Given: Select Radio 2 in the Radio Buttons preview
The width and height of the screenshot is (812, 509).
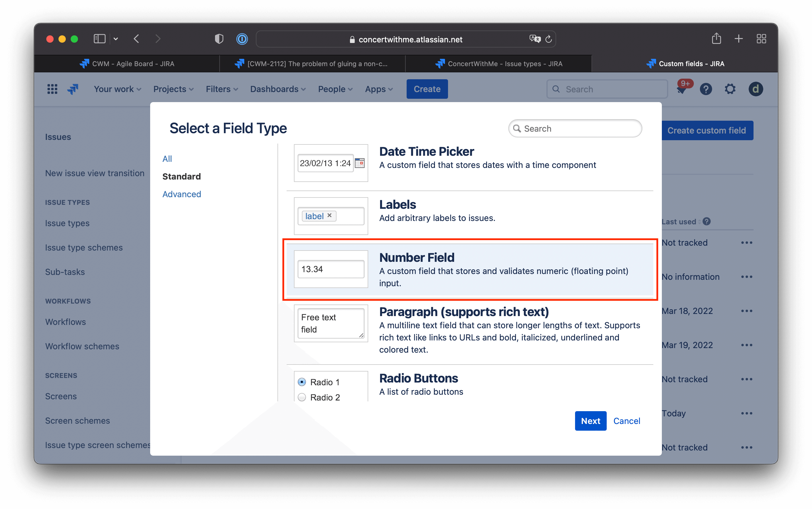Looking at the screenshot, I should coord(302,397).
